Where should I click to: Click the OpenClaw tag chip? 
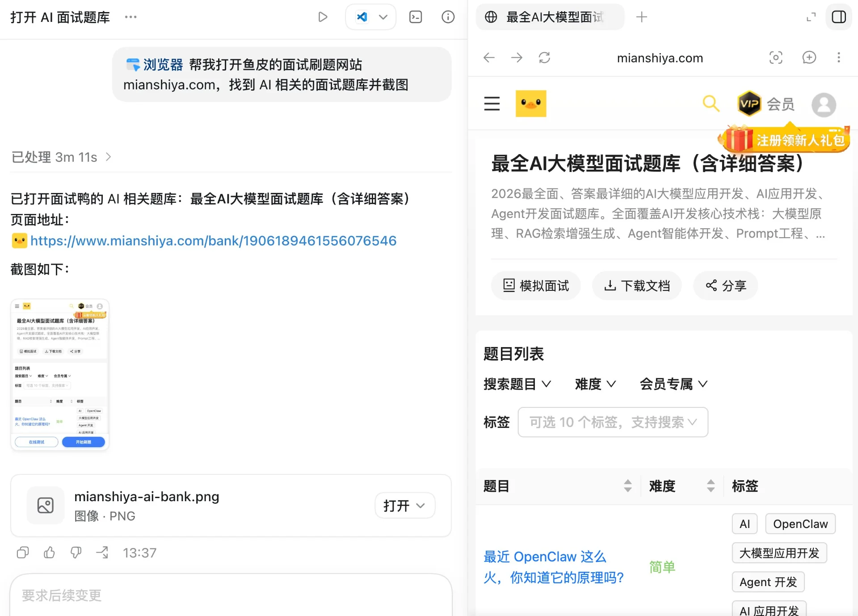pyautogui.click(x=800, y=524)
